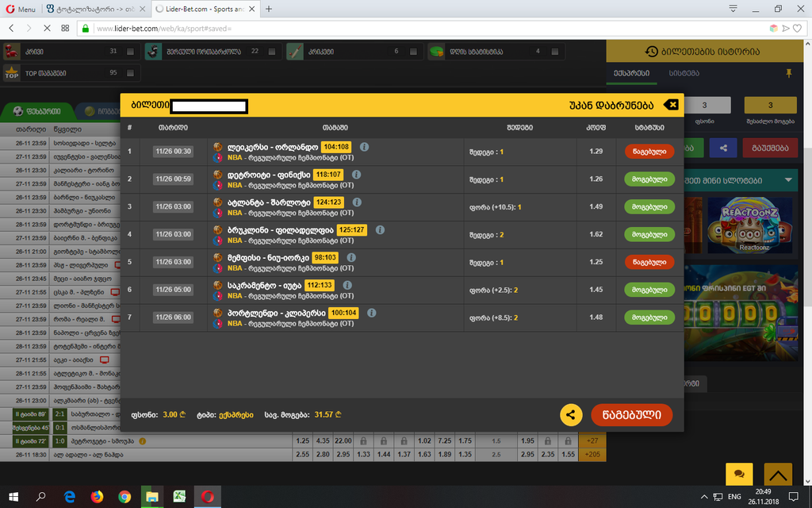
Task: Stop page loading with X button
Action: pyautogui.click(x=47, y=28)
